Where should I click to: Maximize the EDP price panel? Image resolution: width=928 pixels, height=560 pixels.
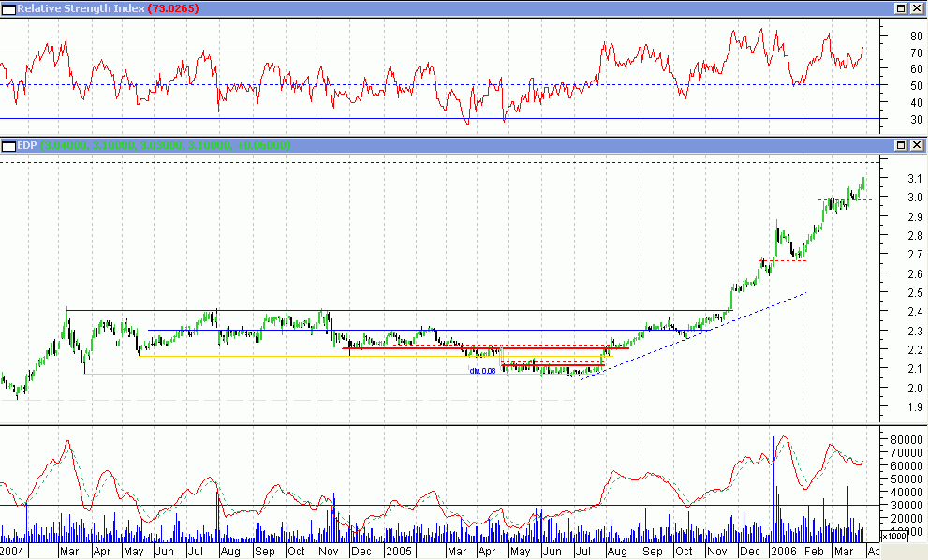(x=901, y=145)
